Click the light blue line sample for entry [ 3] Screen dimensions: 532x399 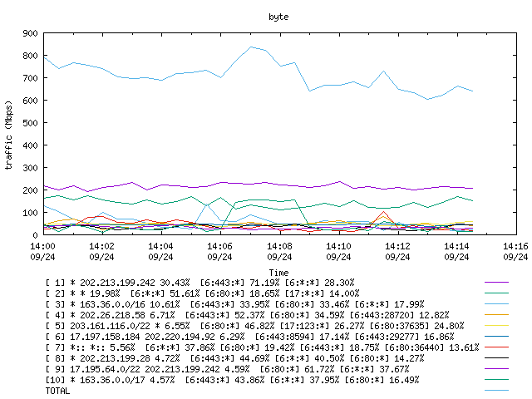pyautogui.click(x=497, y=303)
